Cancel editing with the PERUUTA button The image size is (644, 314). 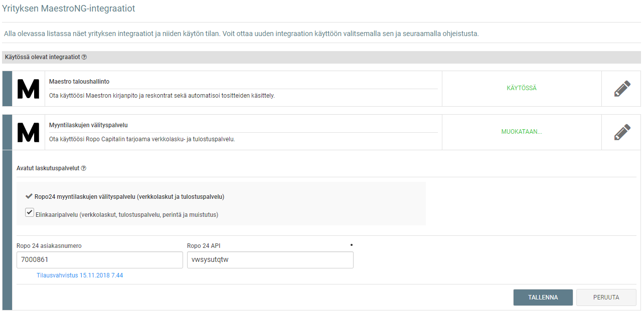click(x=606, y=297)
